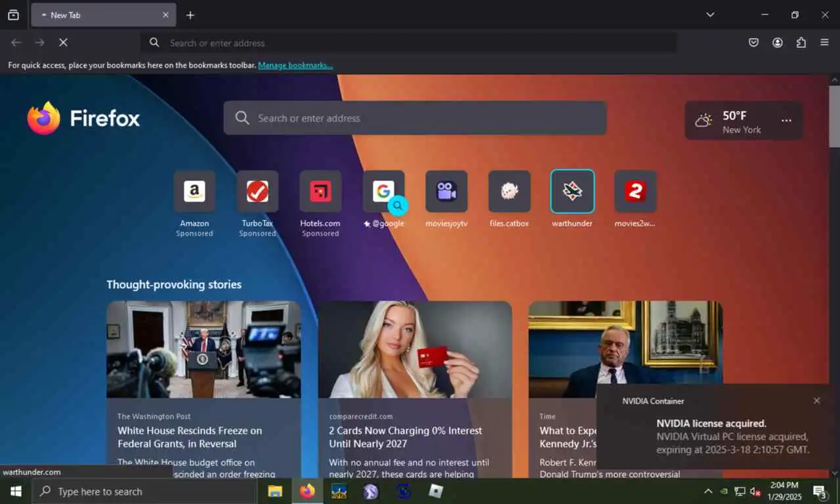Screen dimensions: 840x504
Task: Focus the toolbar address bar
Action: tap(409, 43)
